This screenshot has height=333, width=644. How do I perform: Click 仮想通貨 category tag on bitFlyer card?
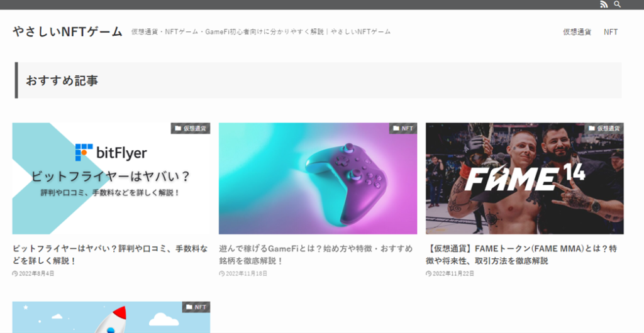[x=191, y=128]
